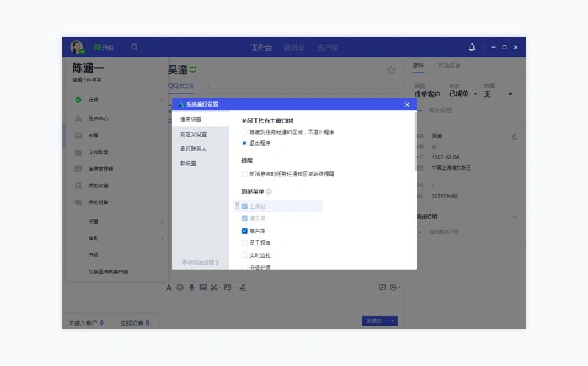Click the 我的收藏 bookmark icon
Image resolution: width=588 pixels, height=366 pixels.
[x=78, y=186]
